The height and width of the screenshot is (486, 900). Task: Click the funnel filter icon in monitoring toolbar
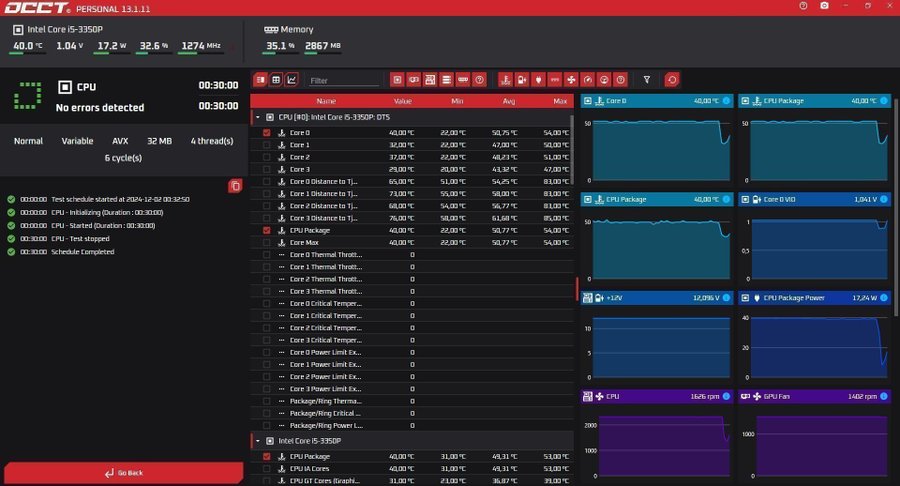coord(647,79)
